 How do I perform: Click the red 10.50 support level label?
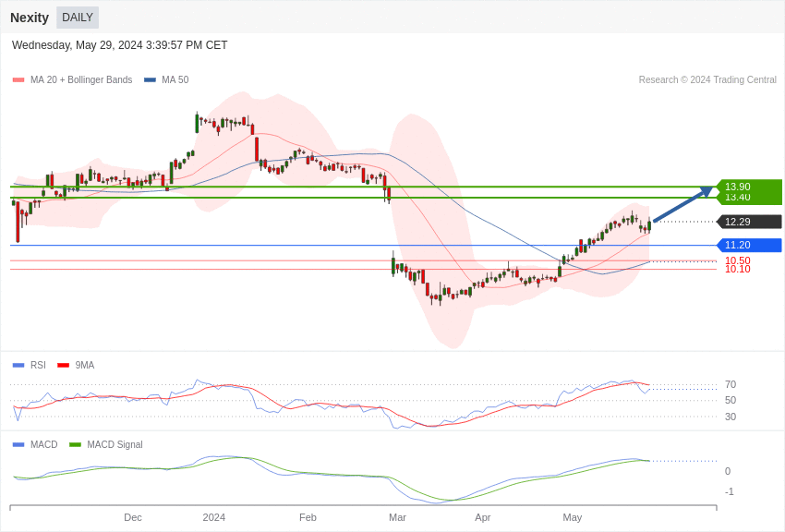(x=737, y=260)
